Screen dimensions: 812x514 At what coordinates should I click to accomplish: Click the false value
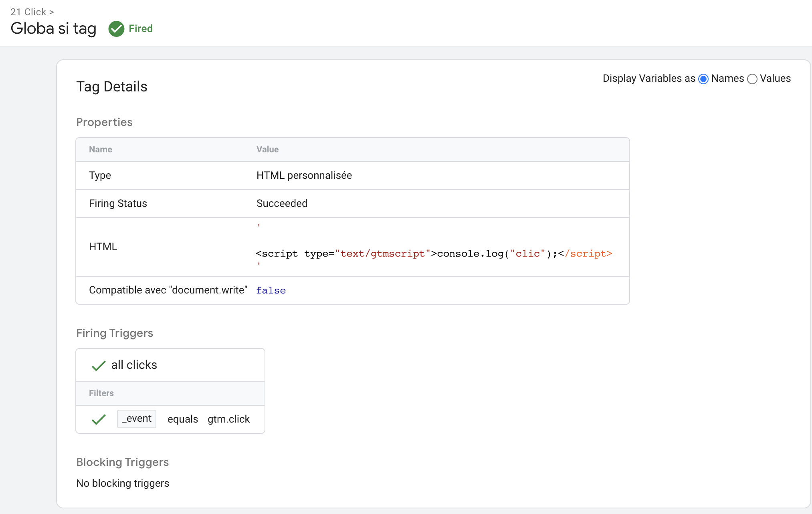(x=271, y=290)
